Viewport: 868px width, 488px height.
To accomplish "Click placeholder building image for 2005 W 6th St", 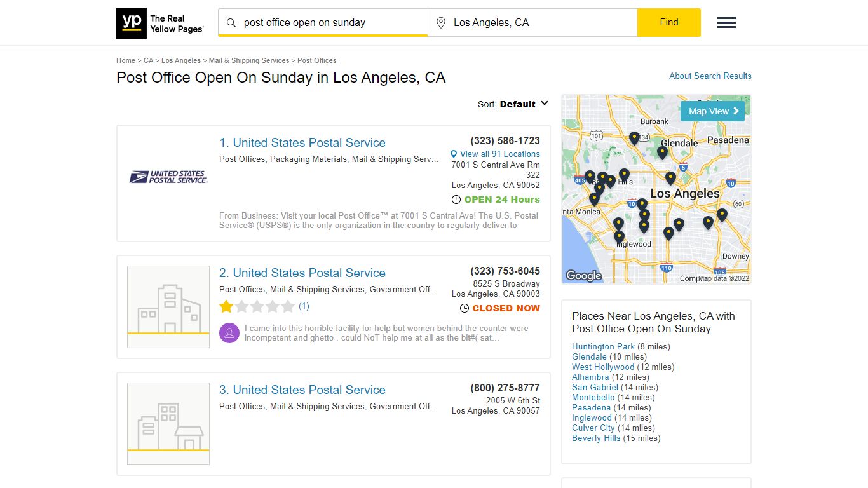I will click(x=168, y=424).
